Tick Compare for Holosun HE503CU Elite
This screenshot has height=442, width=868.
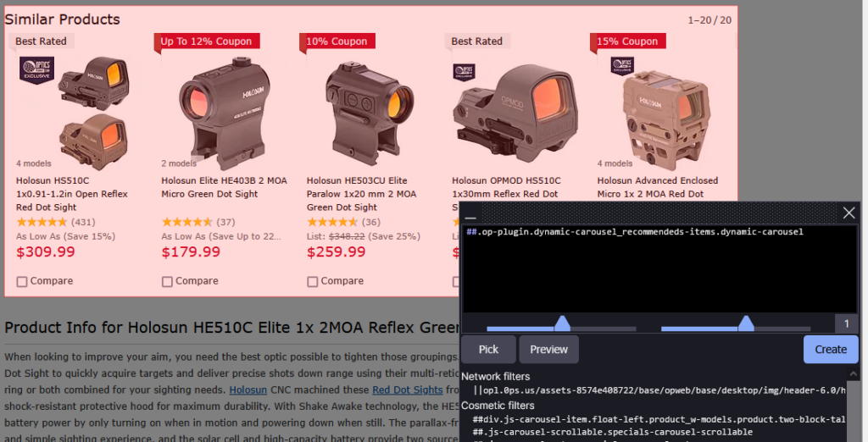click(312, 282)
